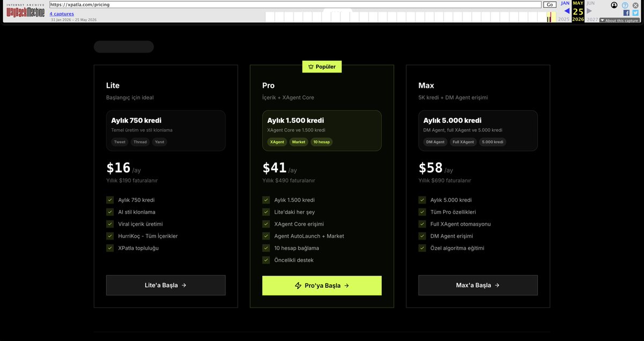
Task: Click the crown icon in Popüler badge
Action: tap(311, 67)
